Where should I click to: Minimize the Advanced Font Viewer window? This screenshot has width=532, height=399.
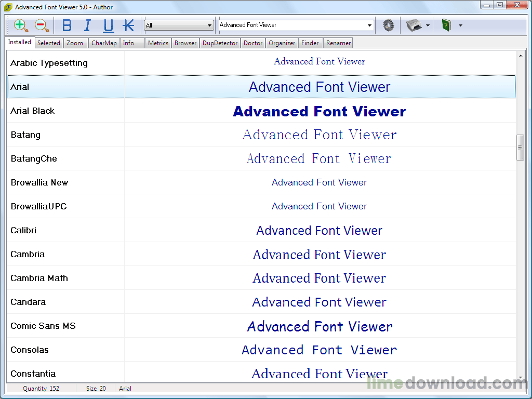pyautogui.click(x=486, y=5)
